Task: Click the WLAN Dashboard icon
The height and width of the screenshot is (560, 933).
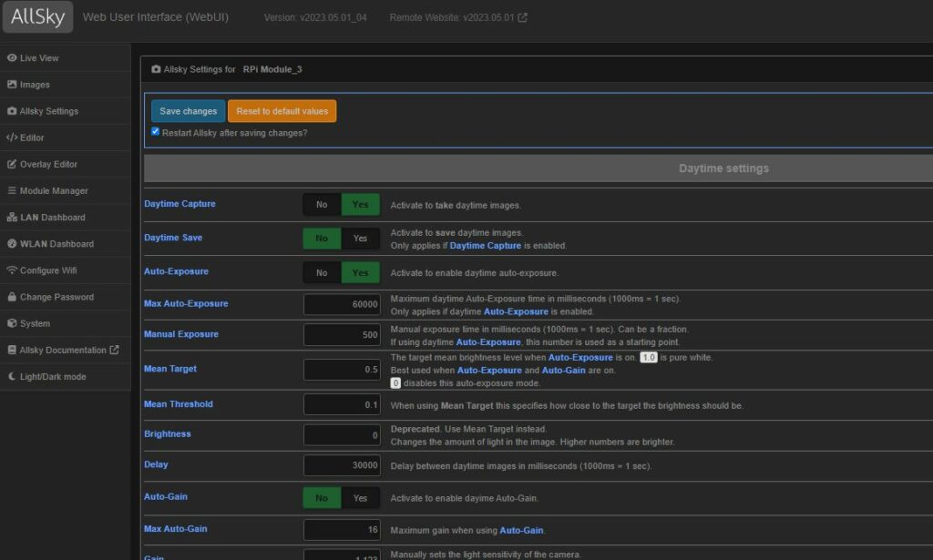Action: click(12, 244)
